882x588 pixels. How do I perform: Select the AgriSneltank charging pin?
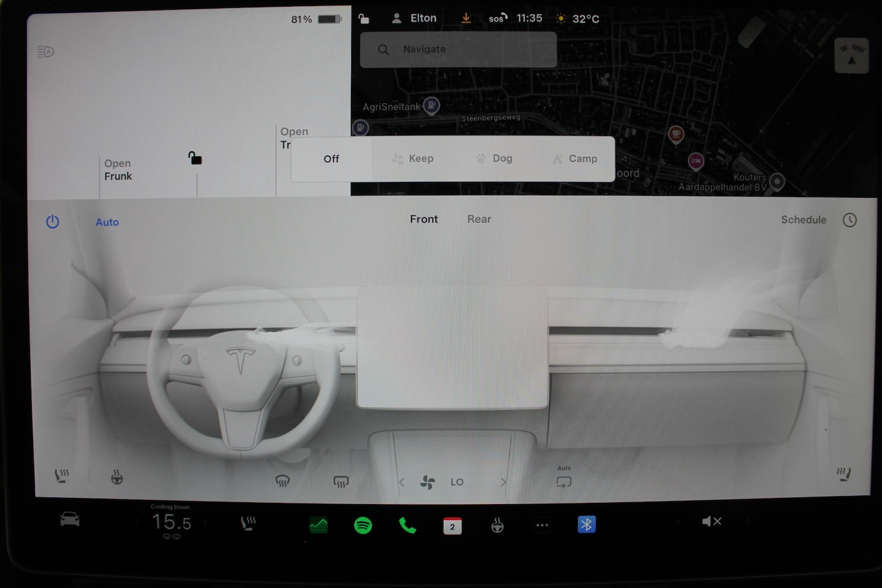pos(431,105)
